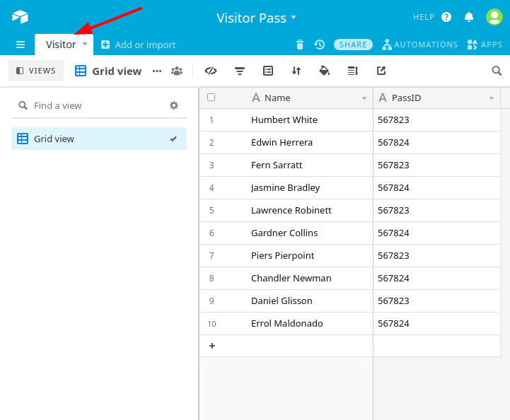The width and height of the screenshot is (510, 420).
Task: Click the collaborative view people icon
Action: click(x=177, y=71)
